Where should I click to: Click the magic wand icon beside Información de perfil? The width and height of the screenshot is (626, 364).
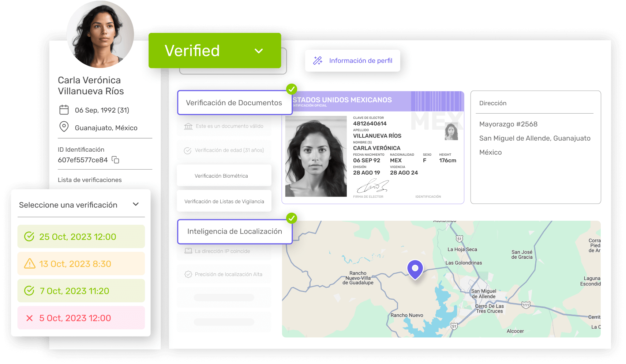(317, 60)
